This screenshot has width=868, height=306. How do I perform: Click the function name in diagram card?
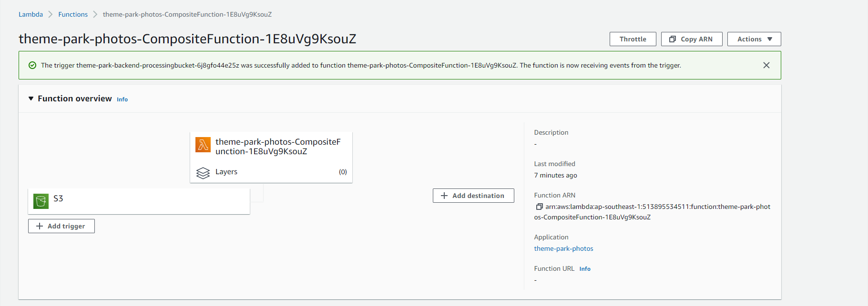click(x=278, y=147)
